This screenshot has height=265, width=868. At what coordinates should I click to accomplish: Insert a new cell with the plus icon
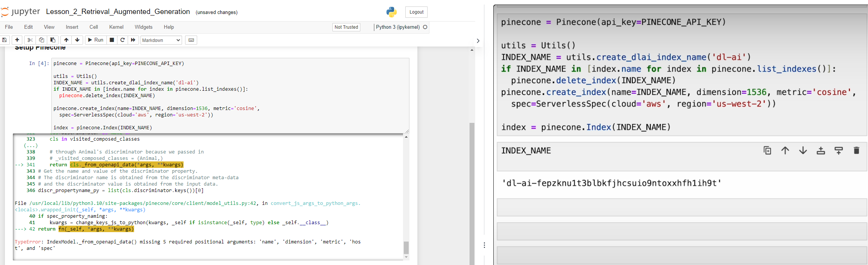[17, 40]
